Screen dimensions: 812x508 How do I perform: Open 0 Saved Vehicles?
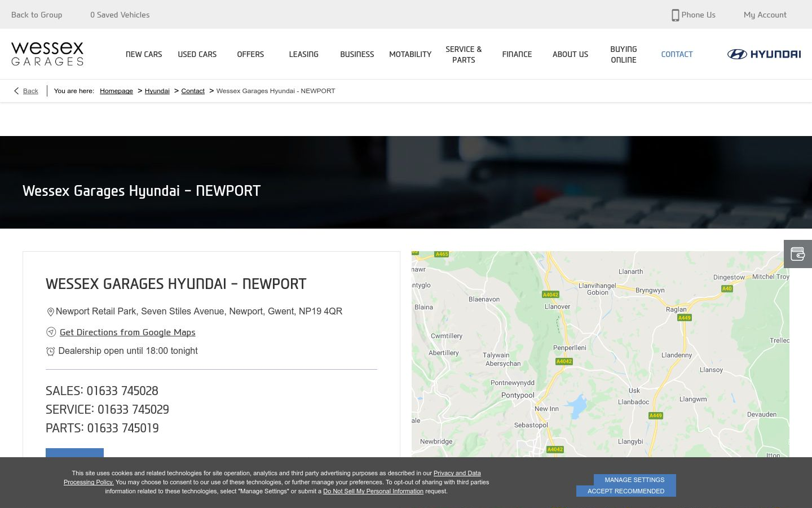[x=120, y=15]
